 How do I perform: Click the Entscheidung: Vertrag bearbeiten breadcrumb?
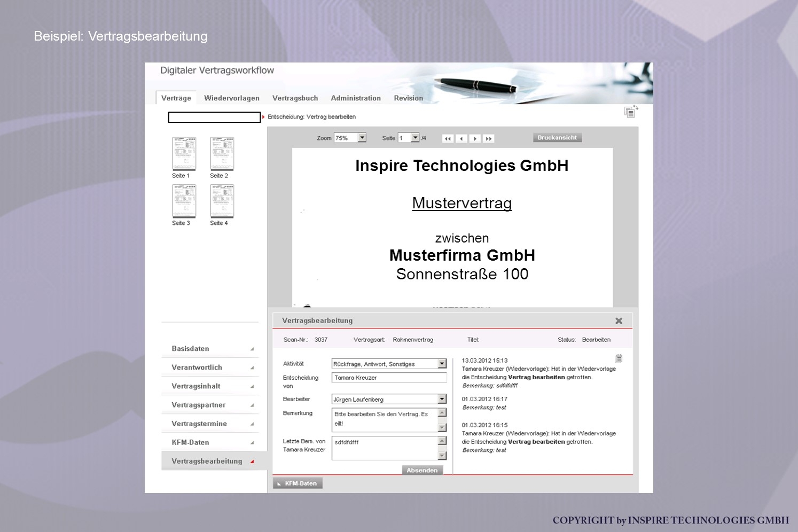[x=311, y=117]
